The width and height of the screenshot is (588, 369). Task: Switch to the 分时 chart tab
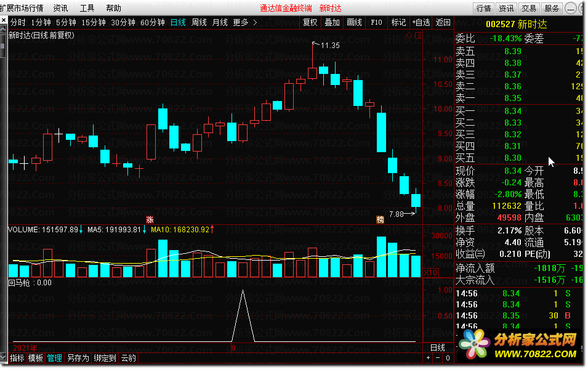(18, 23)
